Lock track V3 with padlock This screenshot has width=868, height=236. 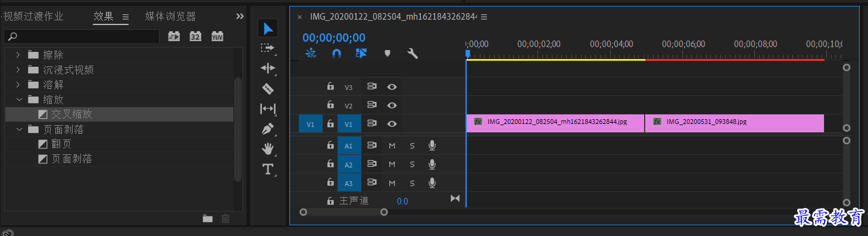point(330,87)
